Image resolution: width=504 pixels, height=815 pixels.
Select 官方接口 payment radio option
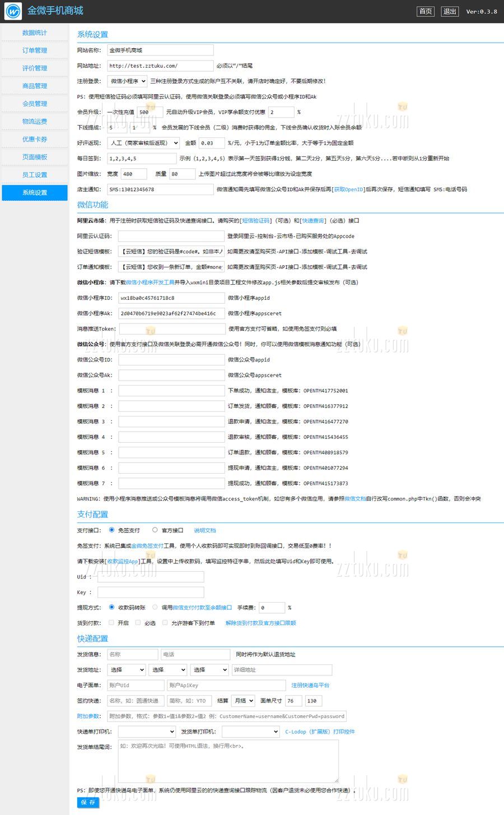pos(155,530)
